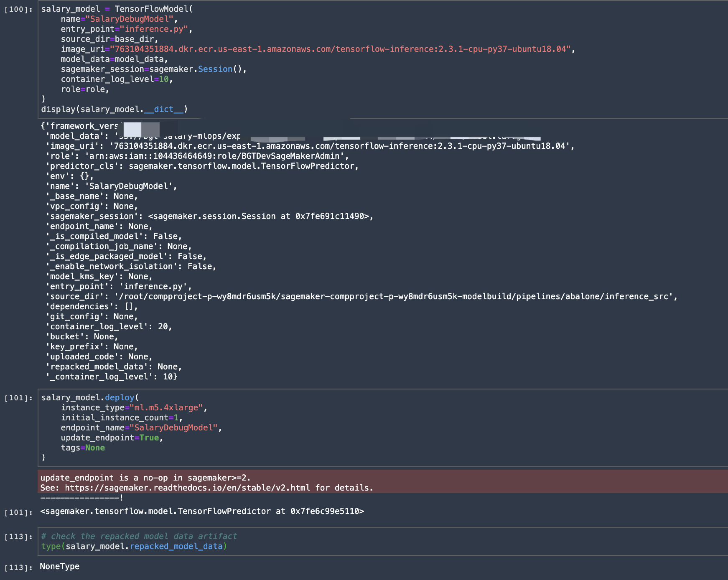Click the update_endpoint no-op warning message
The height and width of the screenshot is (580, 728).
tap(145, 478)
